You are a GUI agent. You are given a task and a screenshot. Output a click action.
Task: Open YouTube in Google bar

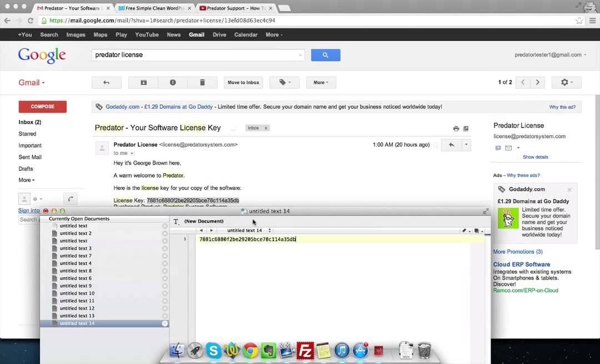pyautogui.click(x=147, y=35)
